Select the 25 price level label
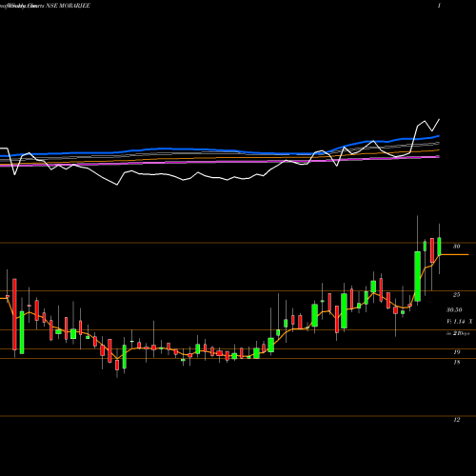This screenshot has height=476, width=476. pos(456,295)
